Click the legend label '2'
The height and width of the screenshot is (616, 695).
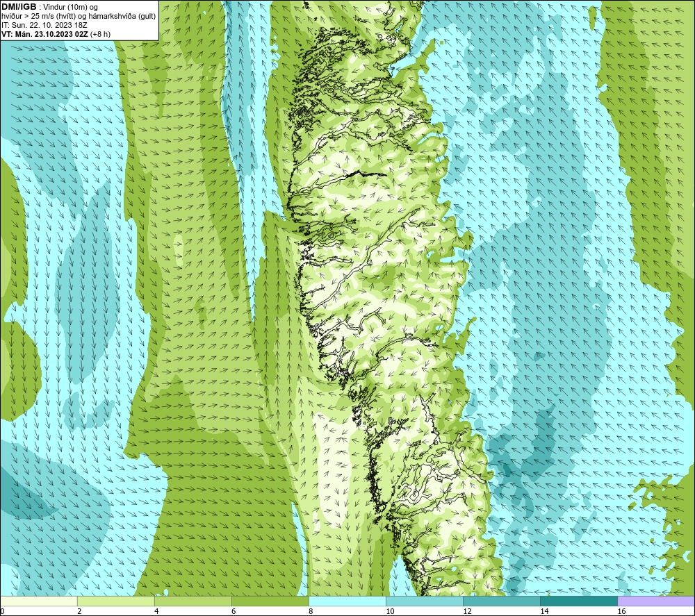[79, 611]
